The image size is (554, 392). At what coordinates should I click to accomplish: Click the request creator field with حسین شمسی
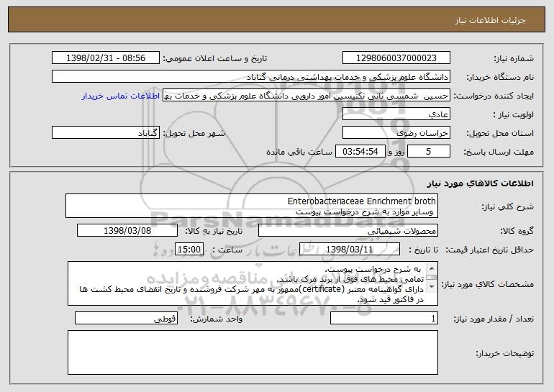coord(306,96)
